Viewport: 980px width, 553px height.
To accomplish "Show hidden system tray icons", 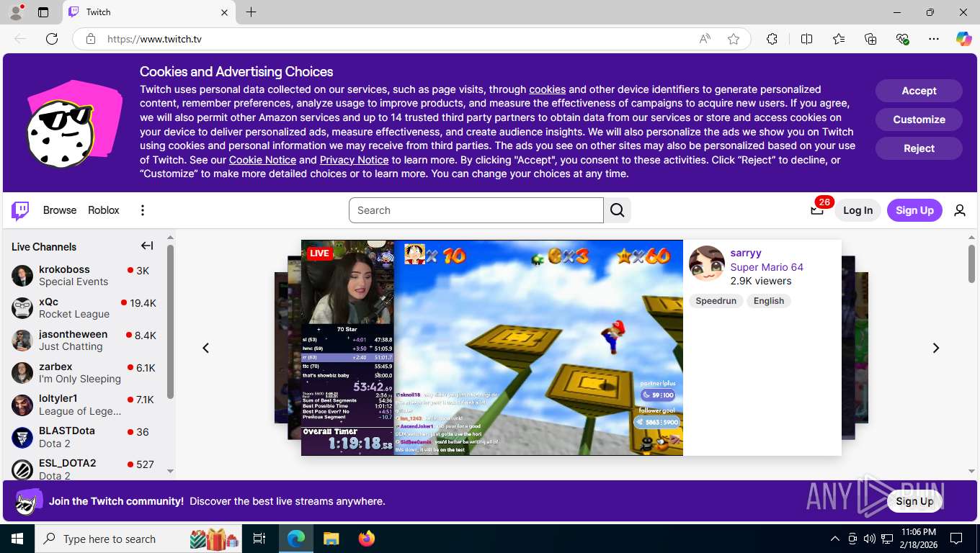I will (835, 539).
